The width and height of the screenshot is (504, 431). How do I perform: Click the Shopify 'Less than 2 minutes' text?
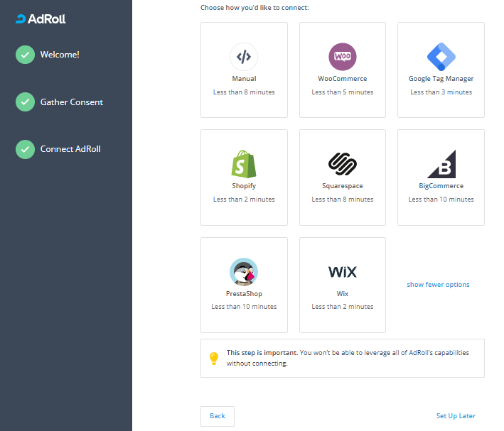[x=244, y=200]
